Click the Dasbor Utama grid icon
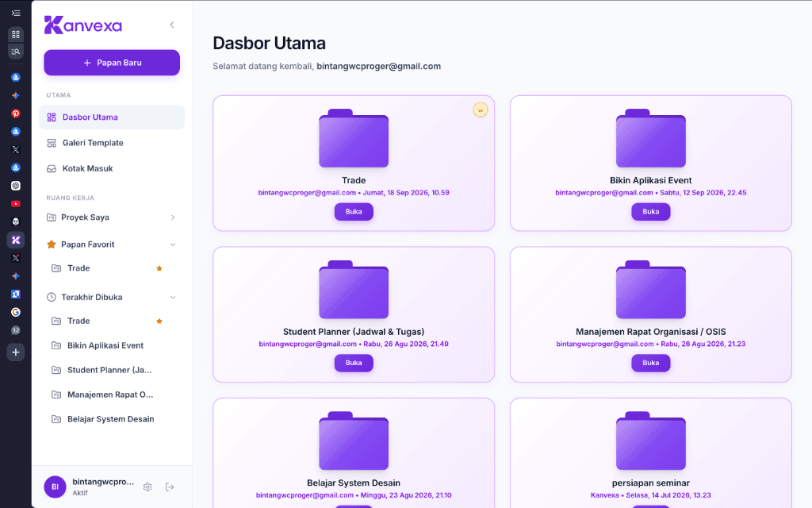The image size is (812, 508). (x=52, y=117)
